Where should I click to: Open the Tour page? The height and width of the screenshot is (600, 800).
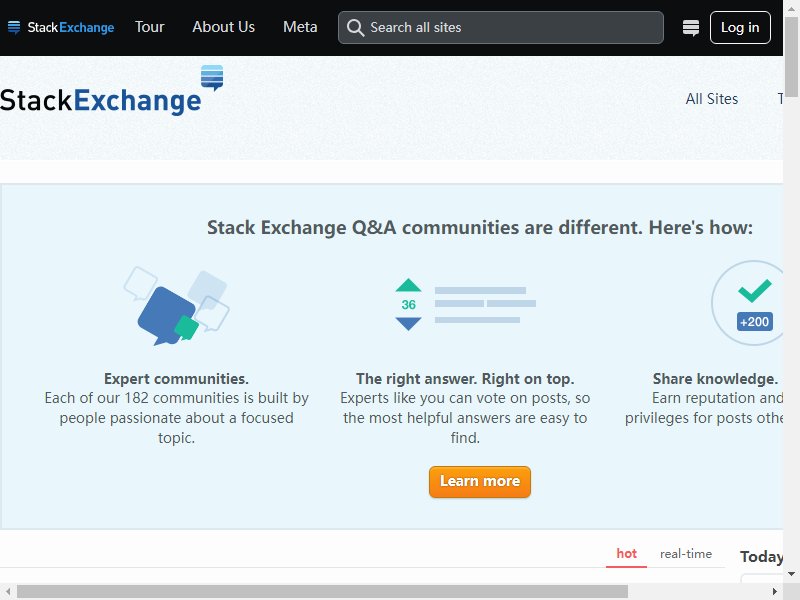(x=149, y=27)
